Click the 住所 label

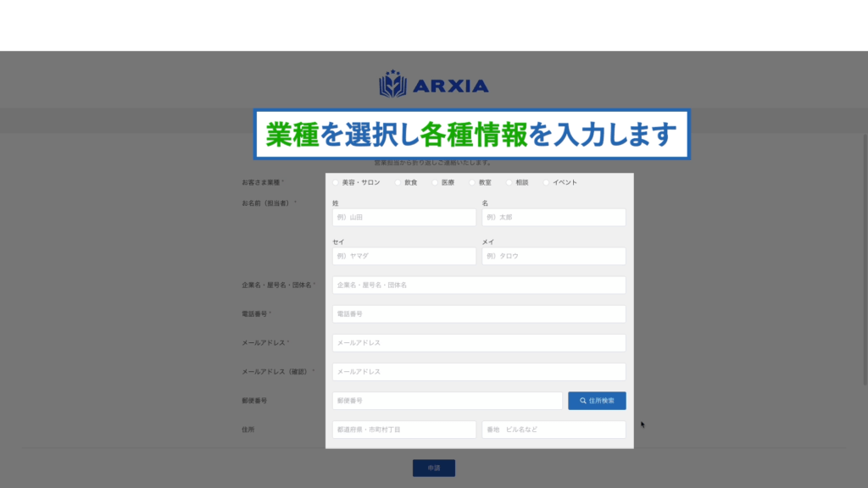pos(248,430)
